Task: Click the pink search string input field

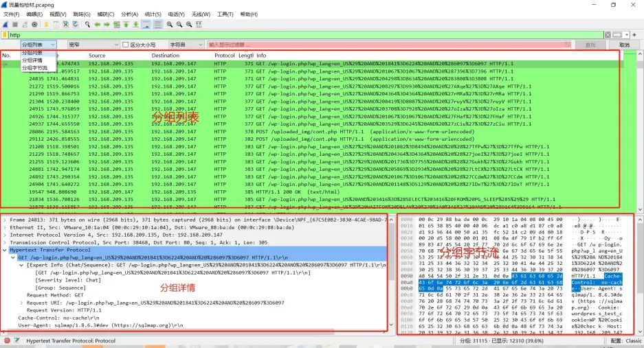Action: [x=390, y=45]
